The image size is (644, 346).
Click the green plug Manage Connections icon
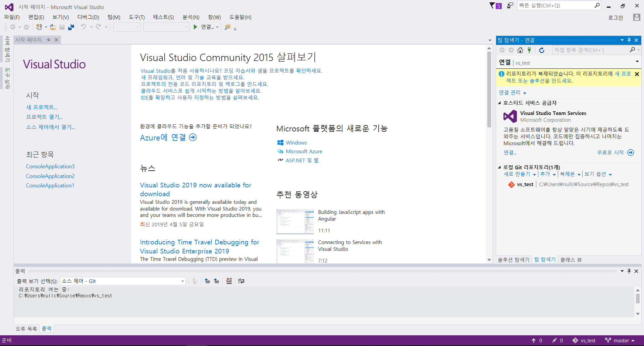pyautogui.click(x=529, y=50)
